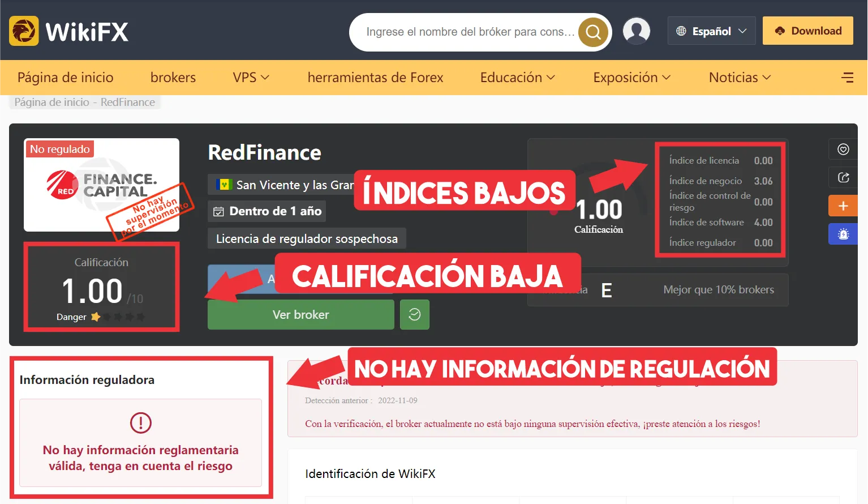
Task: Click the share icon on sidebar
Action: tap(843, 177)
